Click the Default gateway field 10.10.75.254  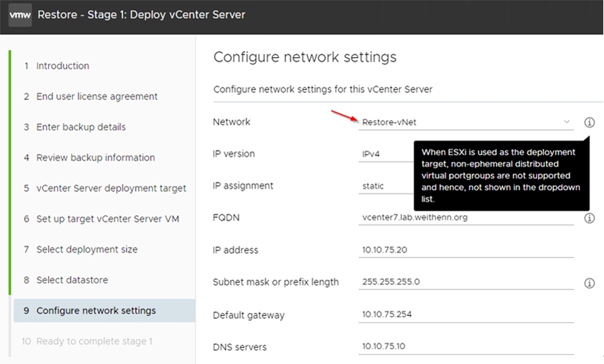pyautogui.click(x=466, y=315)
